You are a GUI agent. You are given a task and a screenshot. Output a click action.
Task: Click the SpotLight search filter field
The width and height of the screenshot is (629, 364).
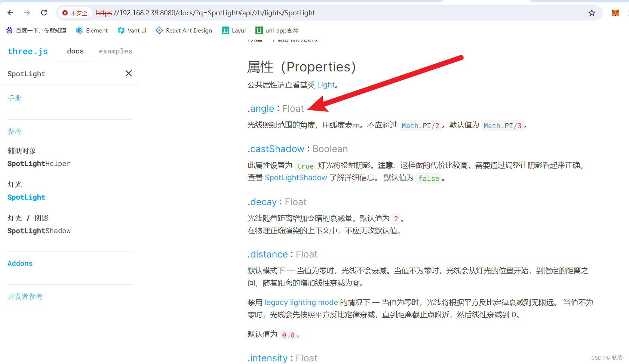[64, 74]
